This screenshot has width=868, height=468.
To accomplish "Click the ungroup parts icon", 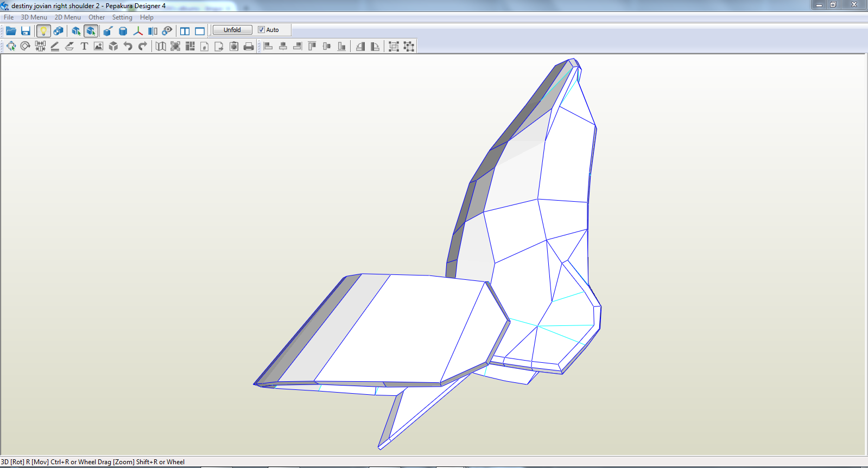I will point(409,46).
